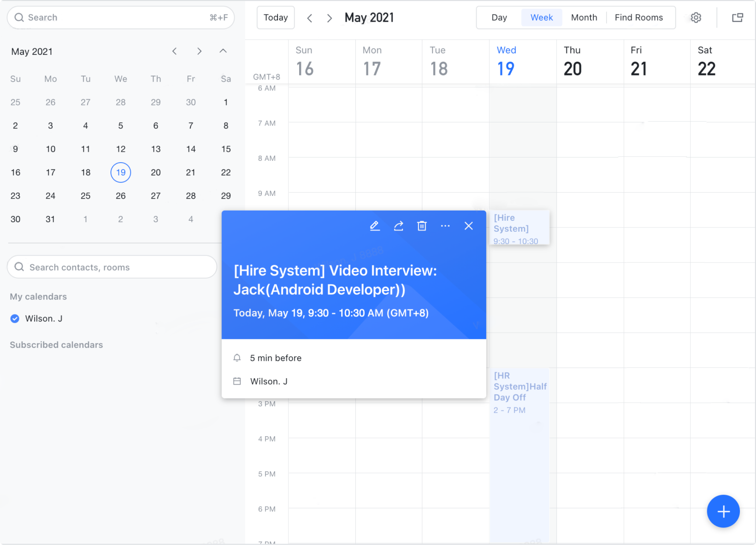Uncheck the Wilson. J calendar checkbox
Image resolution: width=756 pixels, height=545 pixels.
point(15,318)
